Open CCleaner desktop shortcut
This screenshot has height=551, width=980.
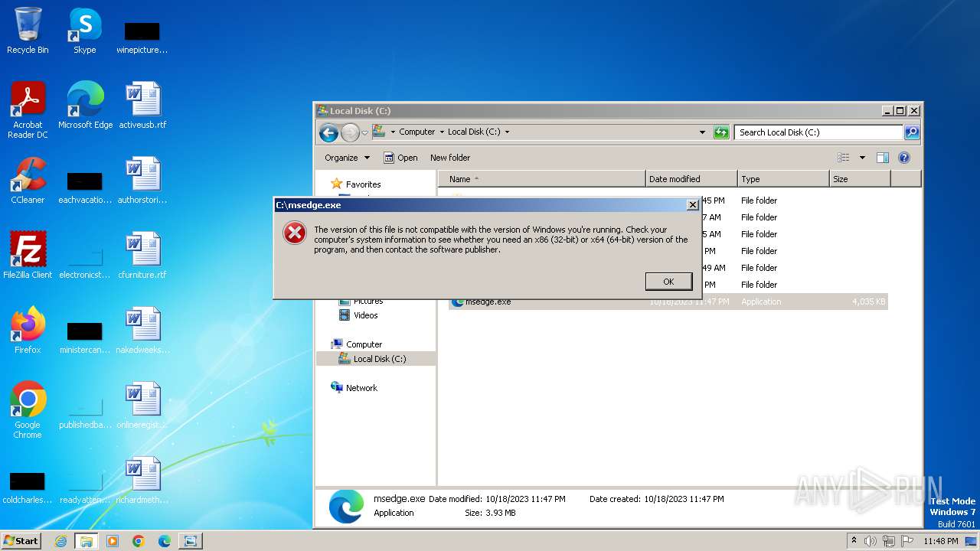[28, 181]
